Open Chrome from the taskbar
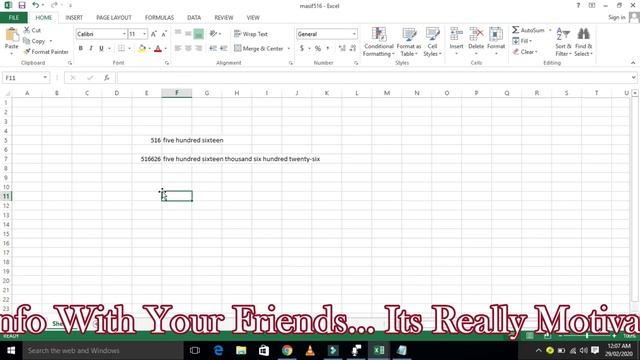 (x=287, y=350)
